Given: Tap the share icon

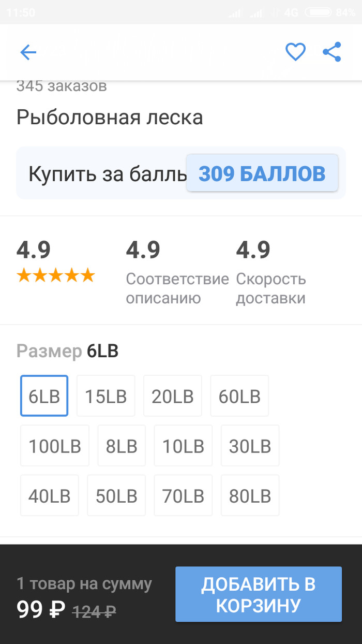Looking at the screenshot, I should tap(331, 52).
